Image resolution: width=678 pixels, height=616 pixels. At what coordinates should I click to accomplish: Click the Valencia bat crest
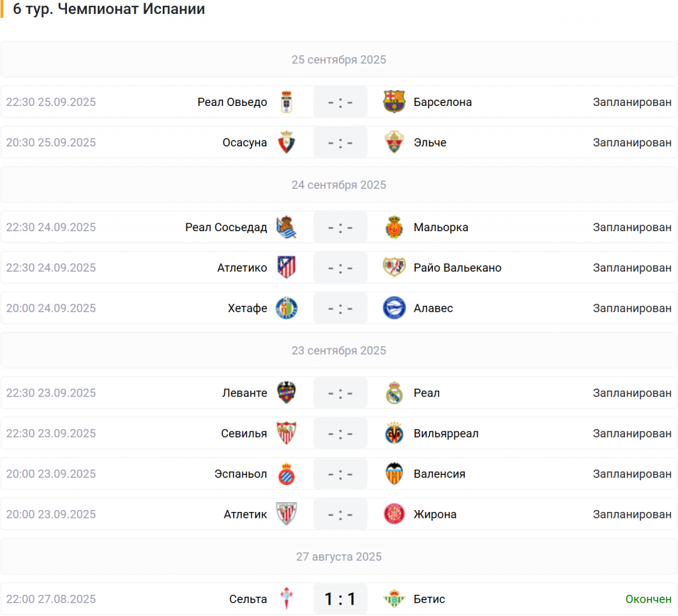(x=394, y=474)
